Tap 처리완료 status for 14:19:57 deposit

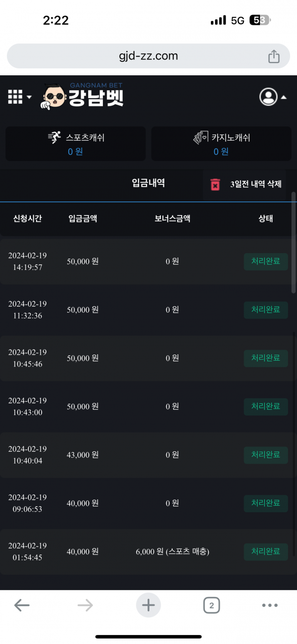pos(266,261)
